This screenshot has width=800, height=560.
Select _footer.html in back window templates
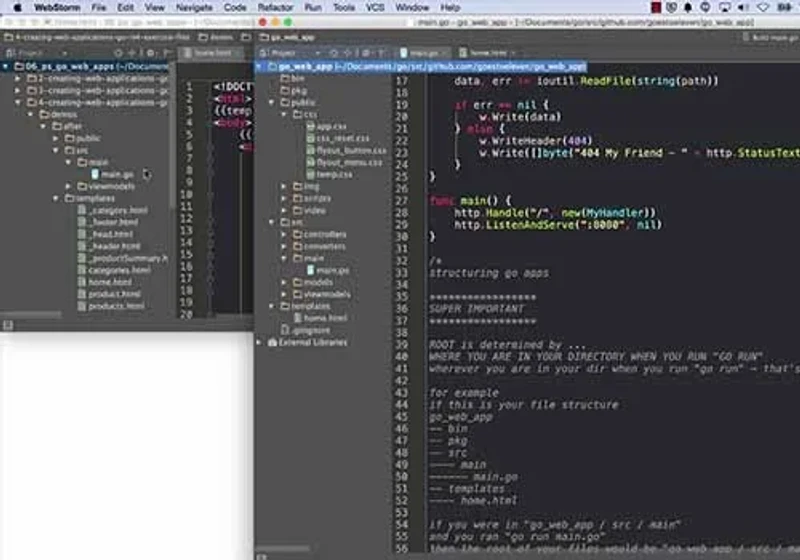[108, 222]
